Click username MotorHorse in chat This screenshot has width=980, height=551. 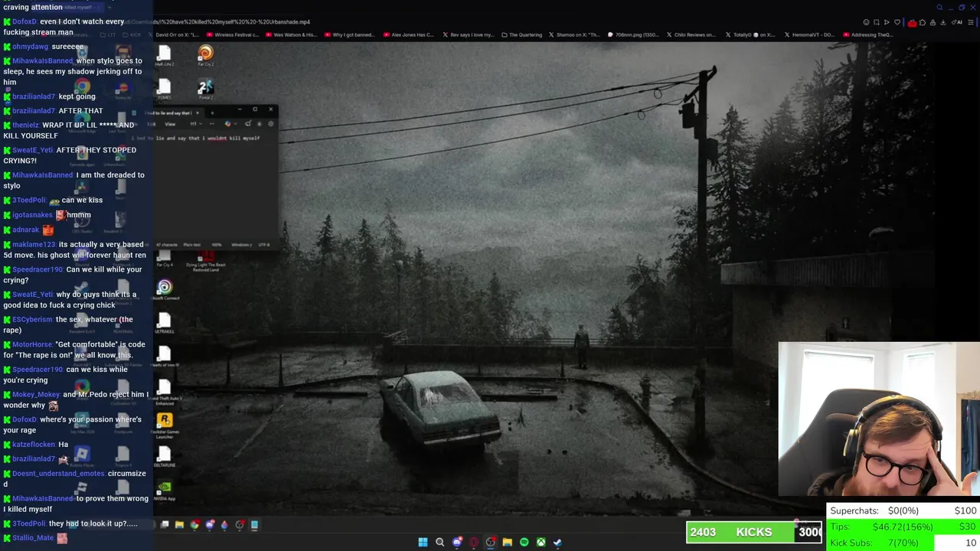pos(32,344)
